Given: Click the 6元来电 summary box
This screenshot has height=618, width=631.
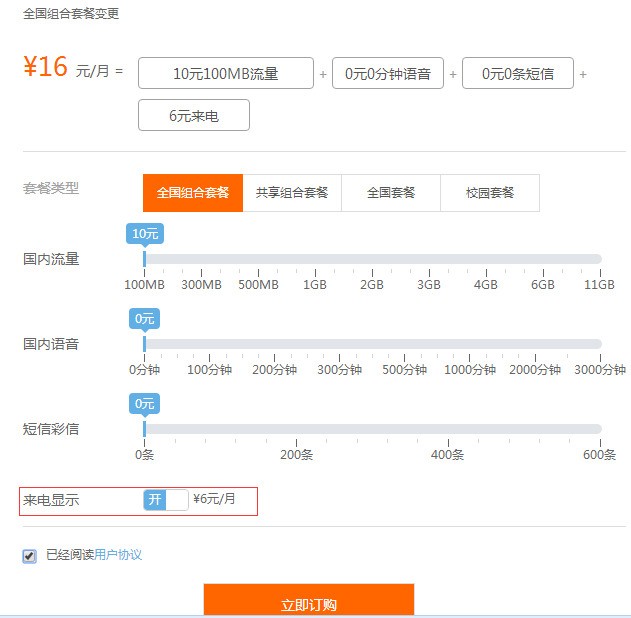Looking at the screenshot, I should point(194,115).
